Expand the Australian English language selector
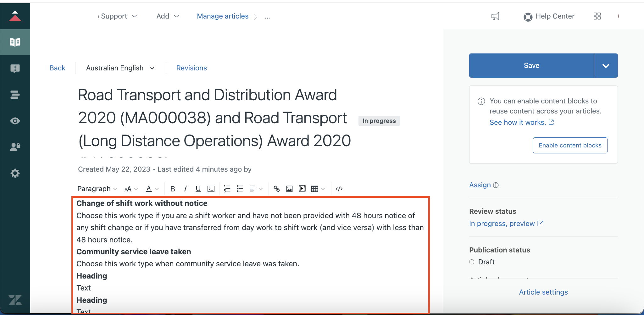 coord(120,68)
